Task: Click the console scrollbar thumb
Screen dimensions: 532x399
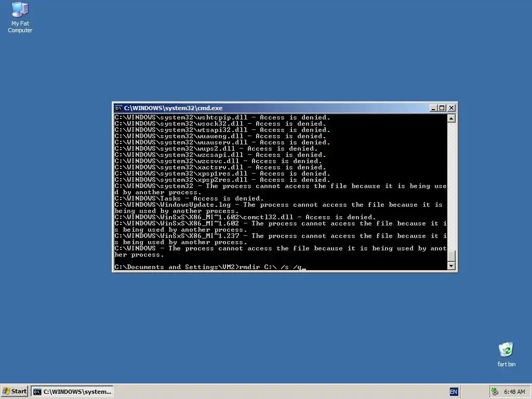Action: click(x=451, y=256)
